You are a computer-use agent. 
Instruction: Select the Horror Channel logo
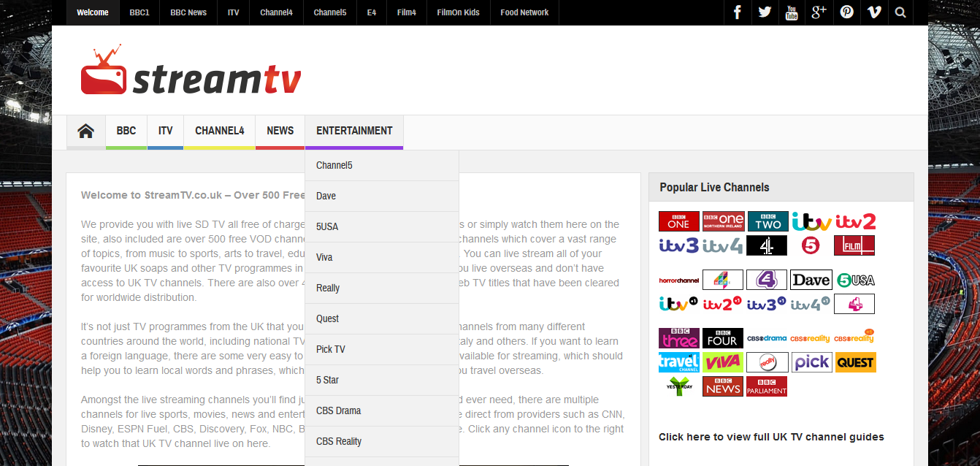tap(679, 280)
